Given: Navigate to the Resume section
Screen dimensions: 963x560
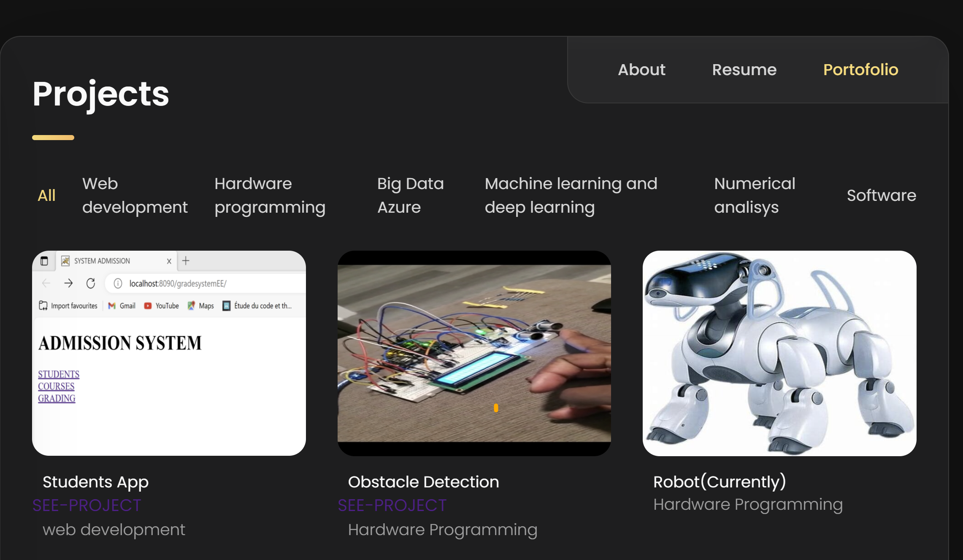Looking at the screenshot, I should point(744,69).
